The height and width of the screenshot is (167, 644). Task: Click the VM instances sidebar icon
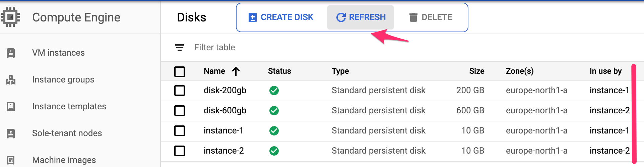point(11,53)
